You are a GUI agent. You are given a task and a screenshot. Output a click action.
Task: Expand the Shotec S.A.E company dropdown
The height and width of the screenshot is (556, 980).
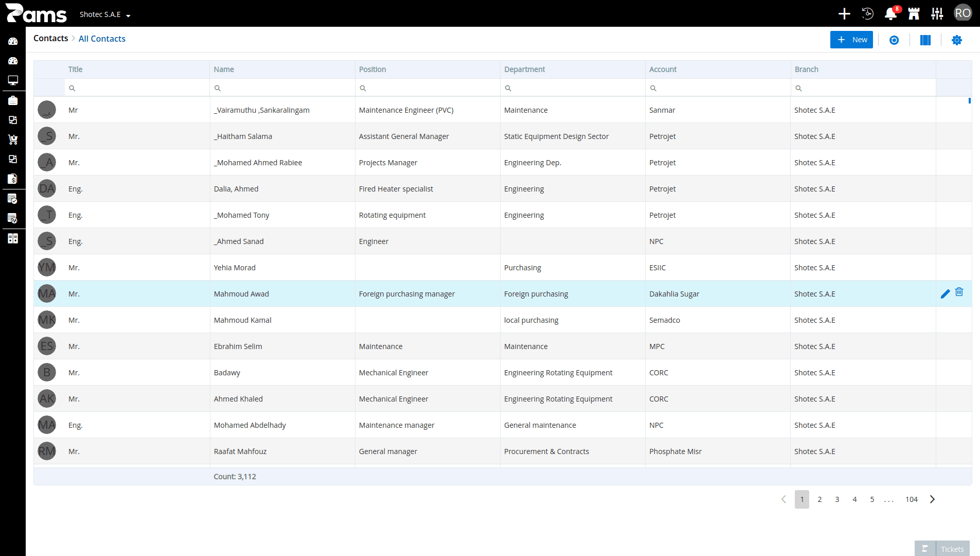point(105,14)
